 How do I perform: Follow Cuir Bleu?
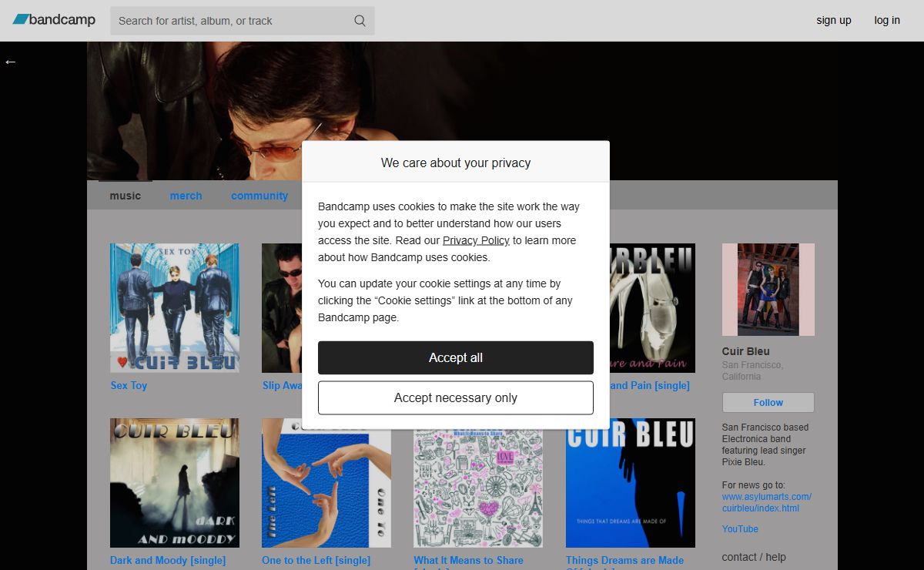point(768,402)
